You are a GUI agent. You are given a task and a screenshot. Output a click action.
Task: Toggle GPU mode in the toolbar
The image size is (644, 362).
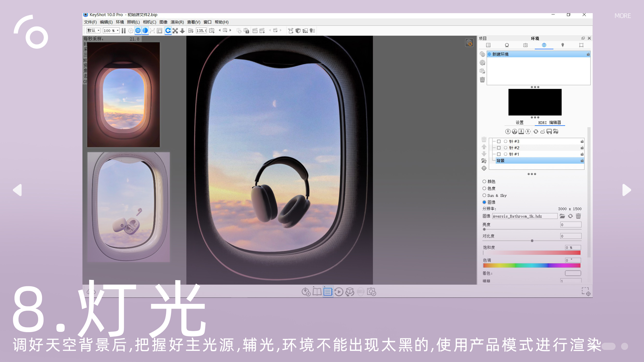coord(138,30)
